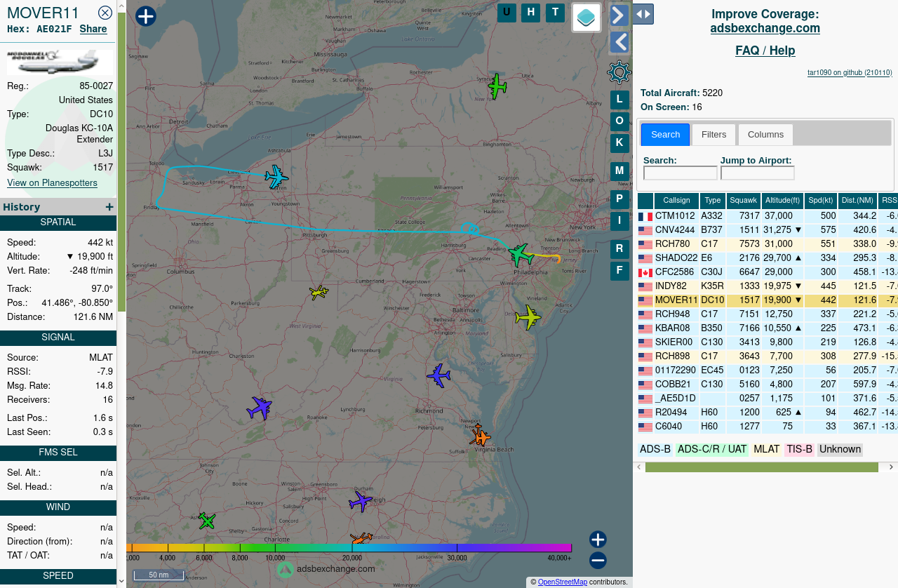Click the info panel down scroll arrow
This screenshot has height=588, width=898.
click(x=121, y=581)
